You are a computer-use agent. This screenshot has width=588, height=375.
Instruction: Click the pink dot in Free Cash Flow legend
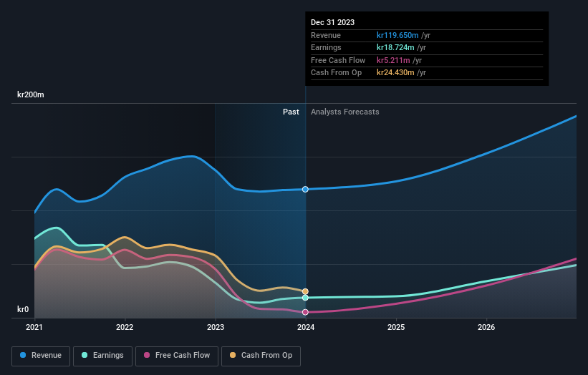(147, 355)
